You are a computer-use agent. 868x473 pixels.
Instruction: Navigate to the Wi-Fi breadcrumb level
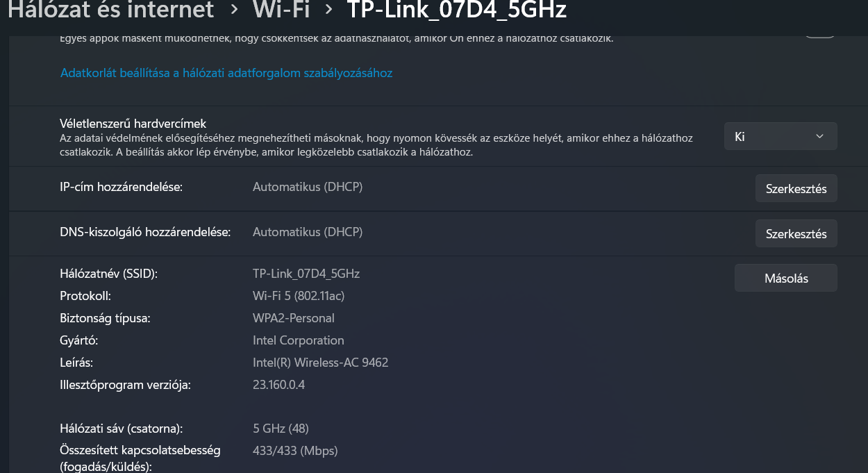(281, 10)
